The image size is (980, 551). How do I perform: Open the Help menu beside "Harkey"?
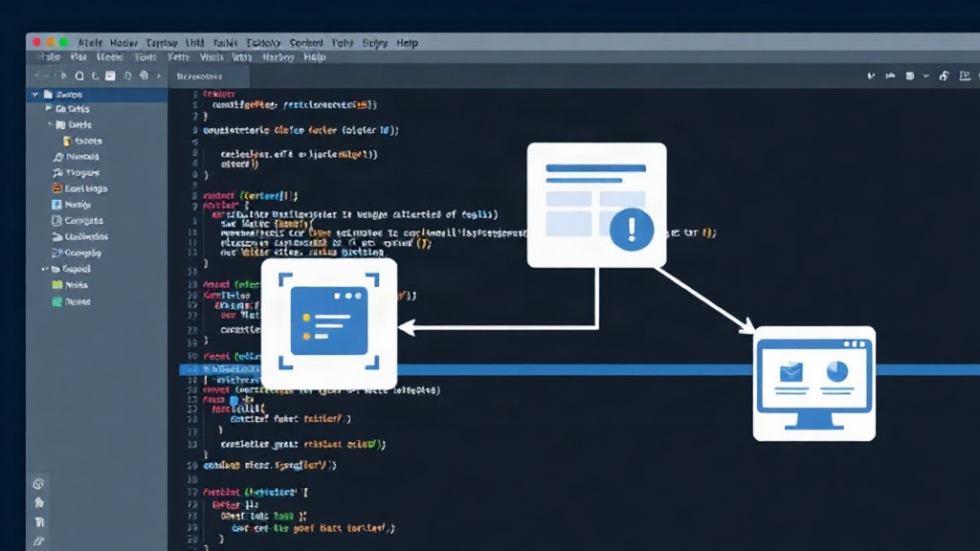click(315, 57)
